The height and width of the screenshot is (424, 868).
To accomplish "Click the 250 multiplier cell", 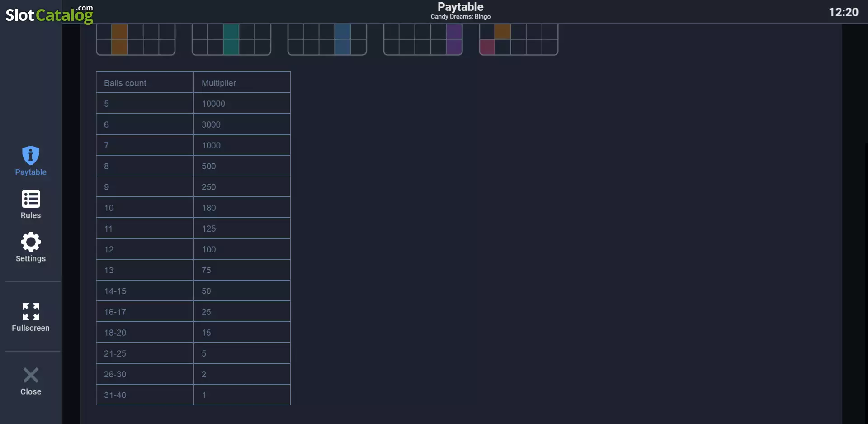I will 242,187.
